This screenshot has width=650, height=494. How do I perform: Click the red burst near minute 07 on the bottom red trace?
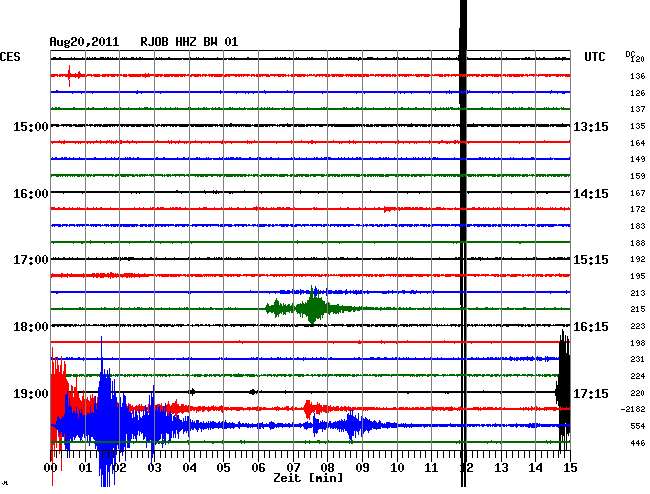[309, 409]
